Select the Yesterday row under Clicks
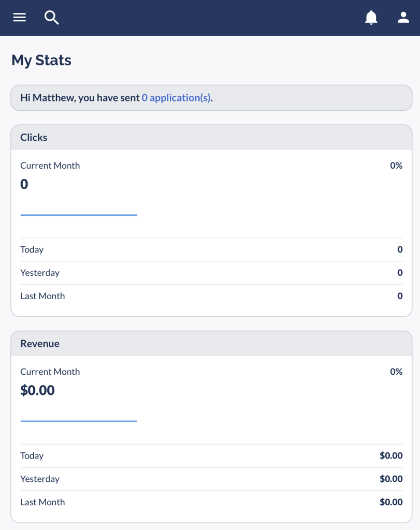Image resolution: width=420 pixels, height=530 pixels. pyautogui.click(x=211, y=273)
